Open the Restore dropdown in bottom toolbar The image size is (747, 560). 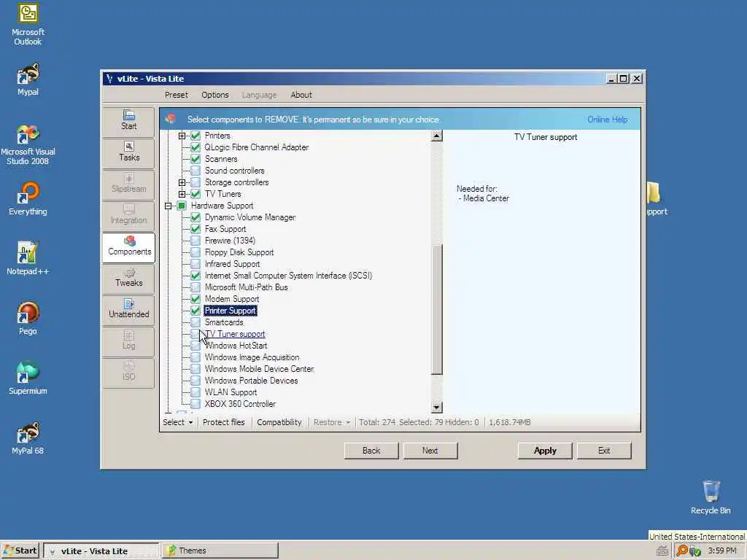coord(332,422)
